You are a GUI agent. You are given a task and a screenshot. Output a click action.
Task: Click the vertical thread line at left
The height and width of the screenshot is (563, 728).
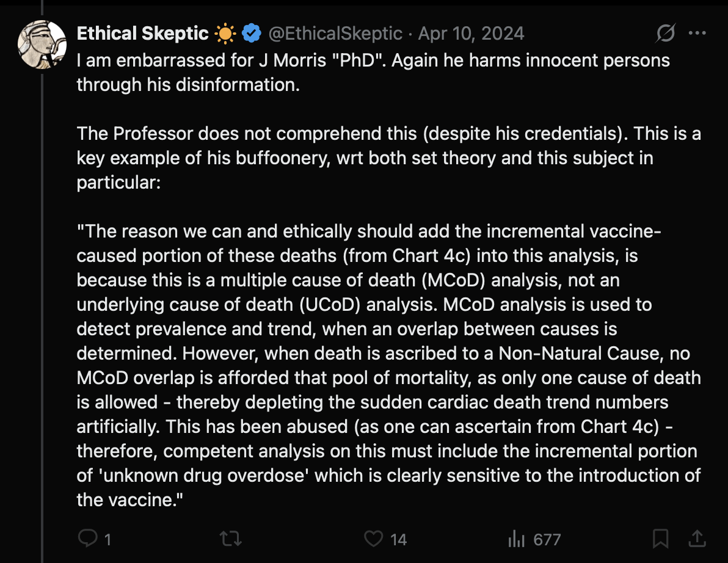[42, 305]
